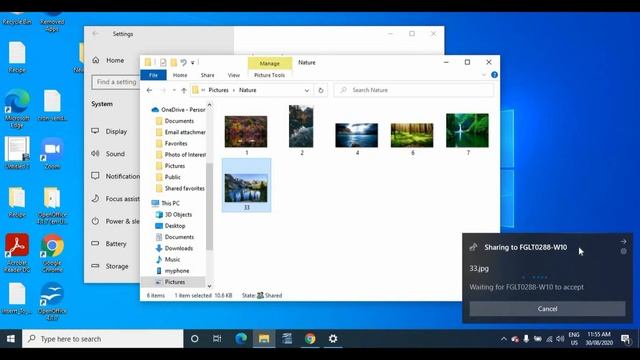Switch to the View ribbon tab
The image size is (640, 360).
[234, 75]
